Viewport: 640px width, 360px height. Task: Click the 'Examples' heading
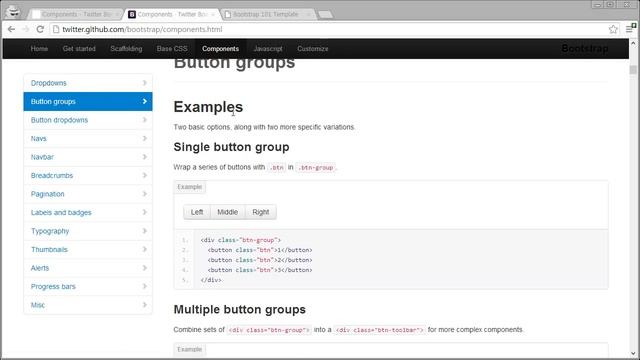[208, 107]
